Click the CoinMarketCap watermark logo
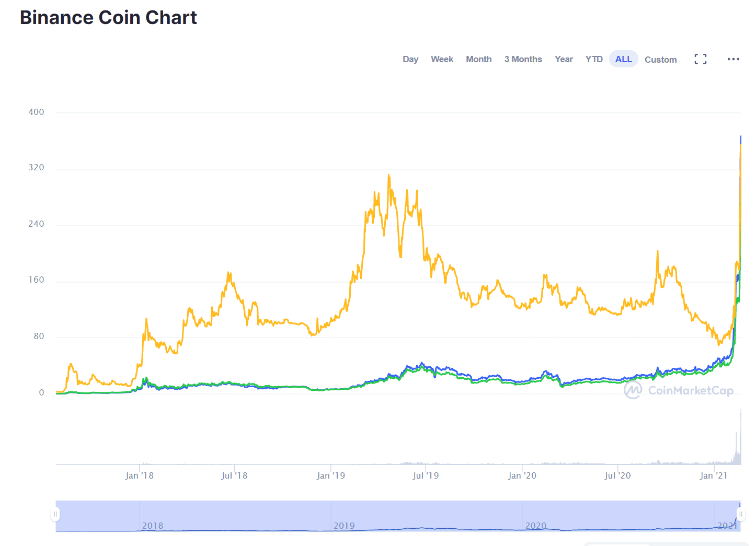 pyautogui.click(x=679, y=390)
